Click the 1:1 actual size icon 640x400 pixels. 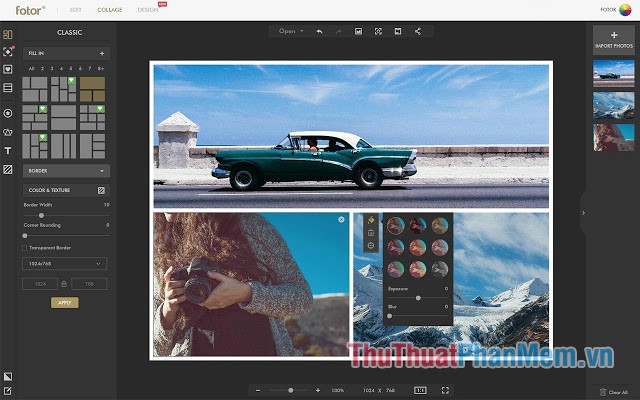420,391
